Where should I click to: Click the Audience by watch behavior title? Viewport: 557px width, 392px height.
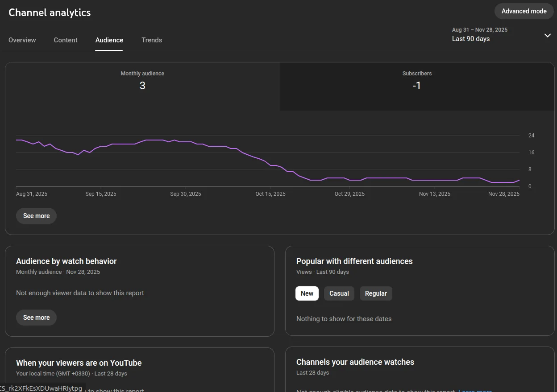tap(66, 261)
